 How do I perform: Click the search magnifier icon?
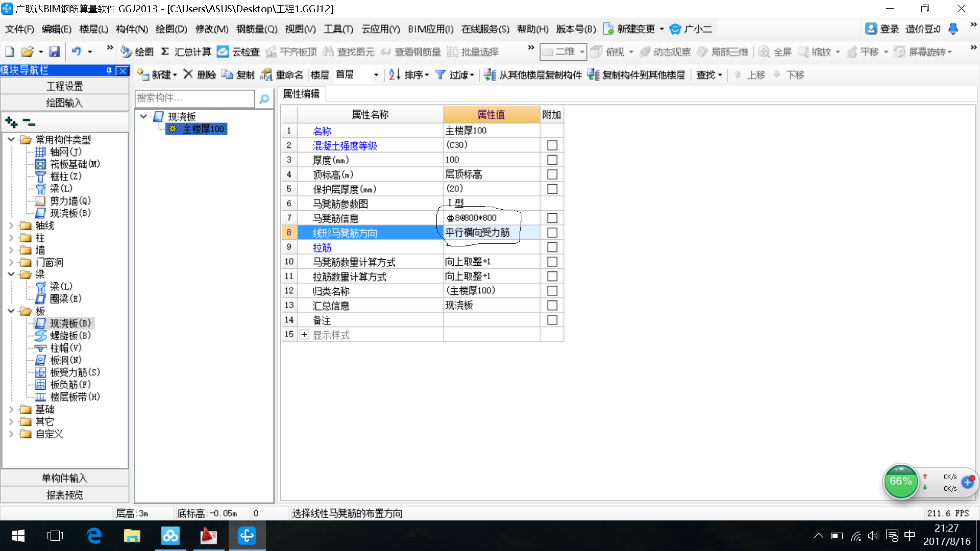264,98
